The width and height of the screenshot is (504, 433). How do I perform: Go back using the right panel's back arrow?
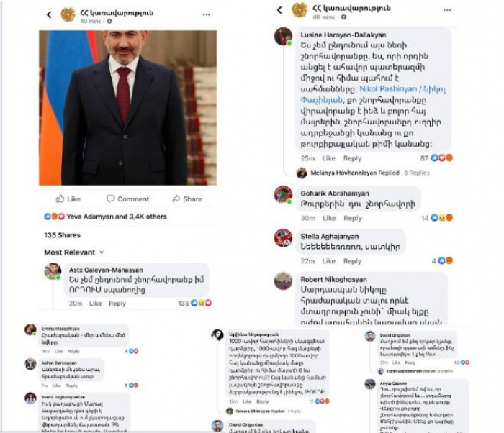(x=279, y=10)
